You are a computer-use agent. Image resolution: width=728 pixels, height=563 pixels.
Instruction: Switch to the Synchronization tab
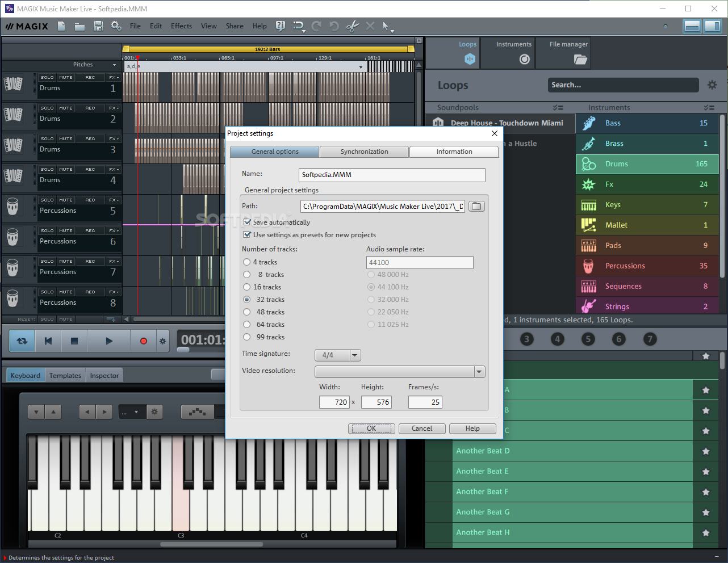(365, 152)
